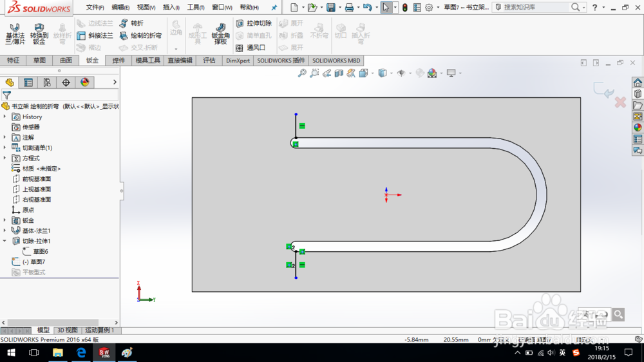Open Edge browser from taskbar
Viewport: 644px width, 362px height.
[x=81, y=352]
